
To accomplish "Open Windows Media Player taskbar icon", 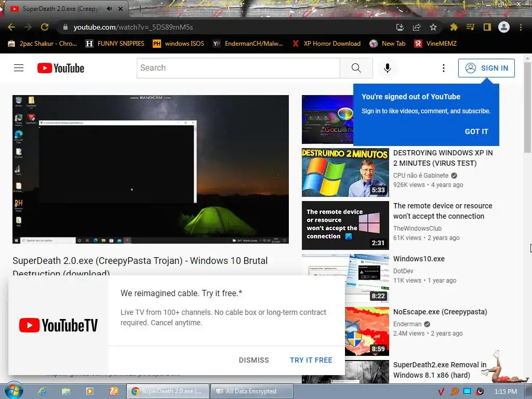I will pos(90,391).
